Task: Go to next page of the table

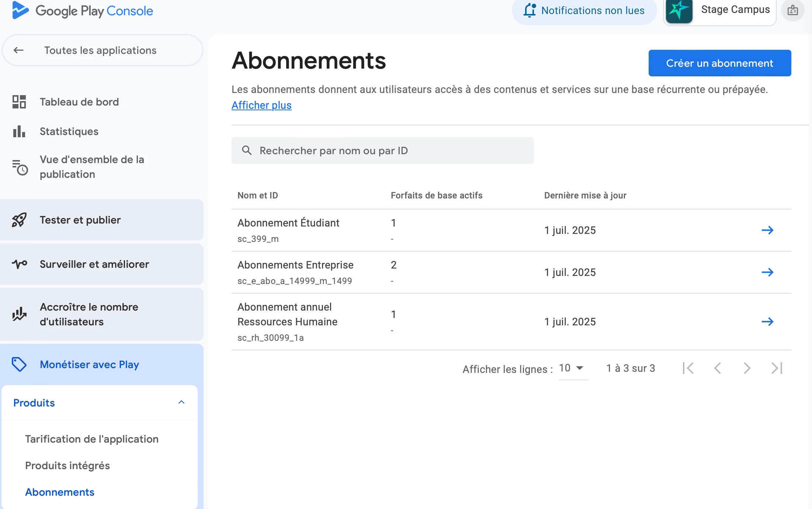Action: [x=747, y=368]
